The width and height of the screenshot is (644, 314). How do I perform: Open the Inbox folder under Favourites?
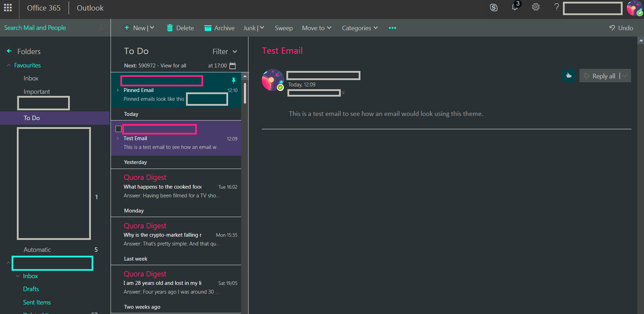pos(31,78)
